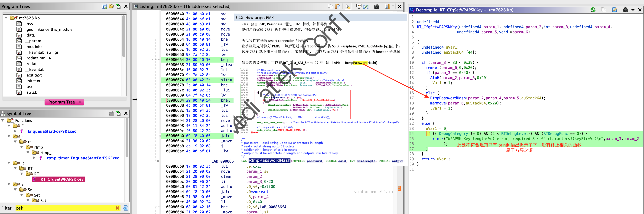Open tree view icon in Program Trees toolbar

[111, 6]
